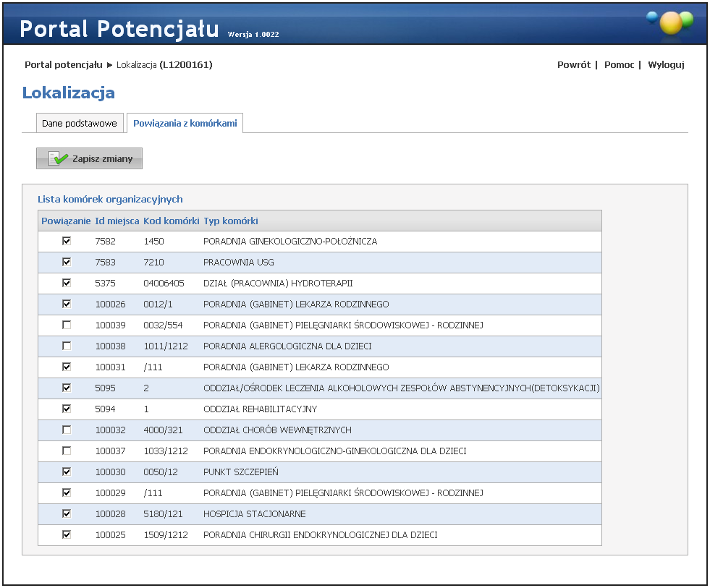Enable the ODDZIAŁ CHORÓB WEWNĘTRZNYCH checkbox

coord(67,430)
